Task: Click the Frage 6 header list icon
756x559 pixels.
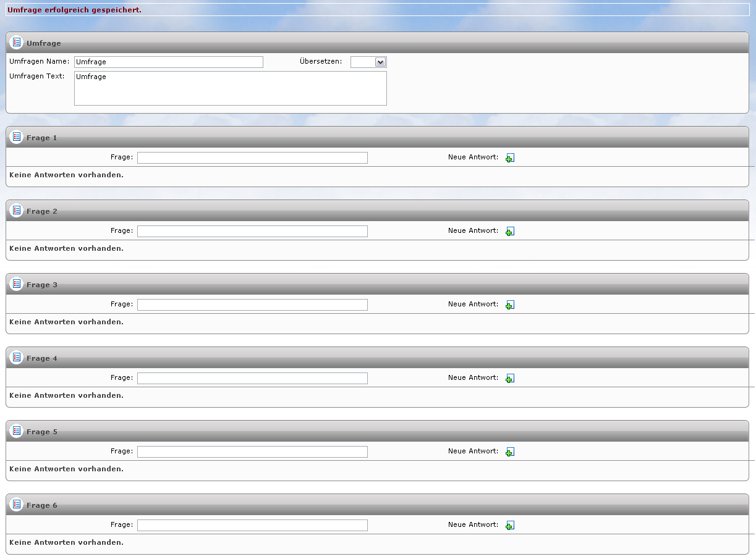Action: click(17, 504)
